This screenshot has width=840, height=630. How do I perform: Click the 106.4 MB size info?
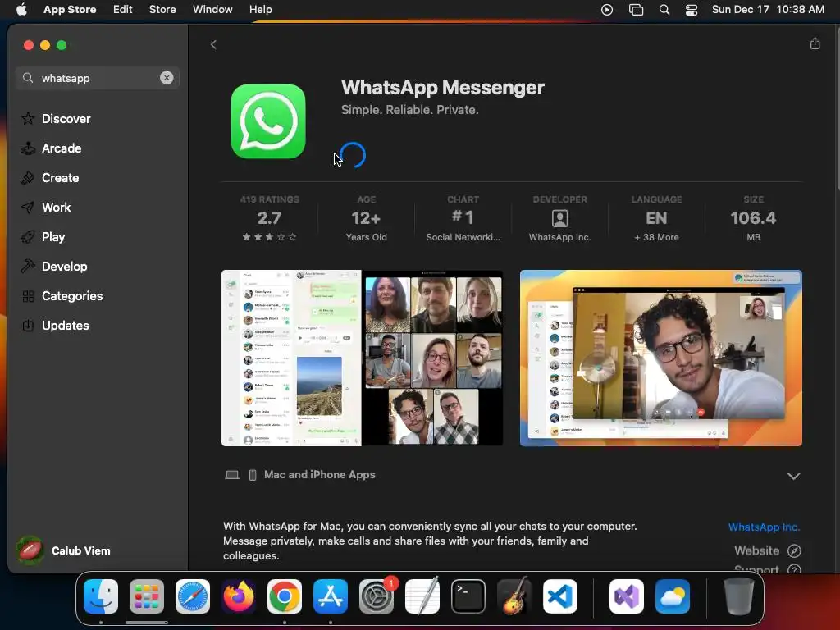753,218
